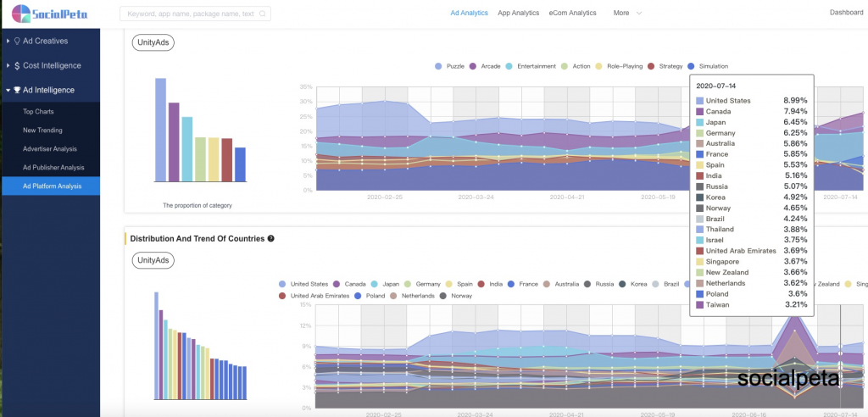The height and width of the screenshot is (417, 868).
Task: Open the App Analytics tab
Action: [518, 13]
